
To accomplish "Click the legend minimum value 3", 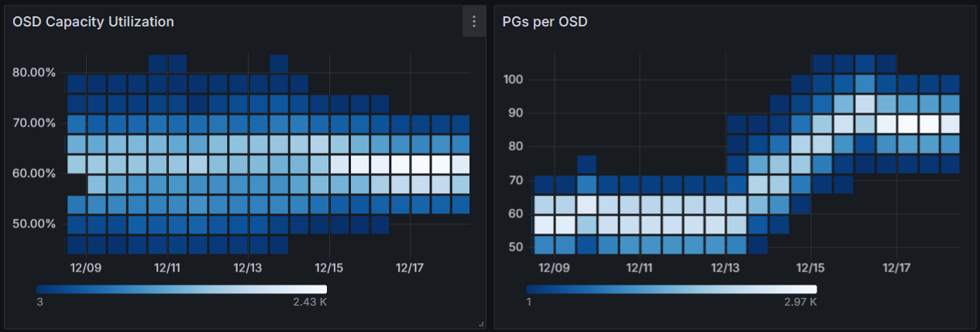I will pyautogui.click(x=40, y=302).
